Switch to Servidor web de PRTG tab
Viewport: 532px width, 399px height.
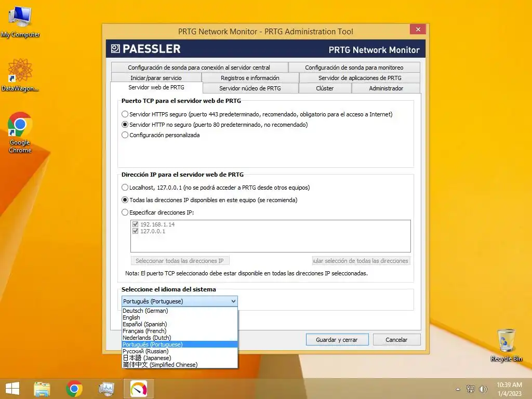click(156, 87)
